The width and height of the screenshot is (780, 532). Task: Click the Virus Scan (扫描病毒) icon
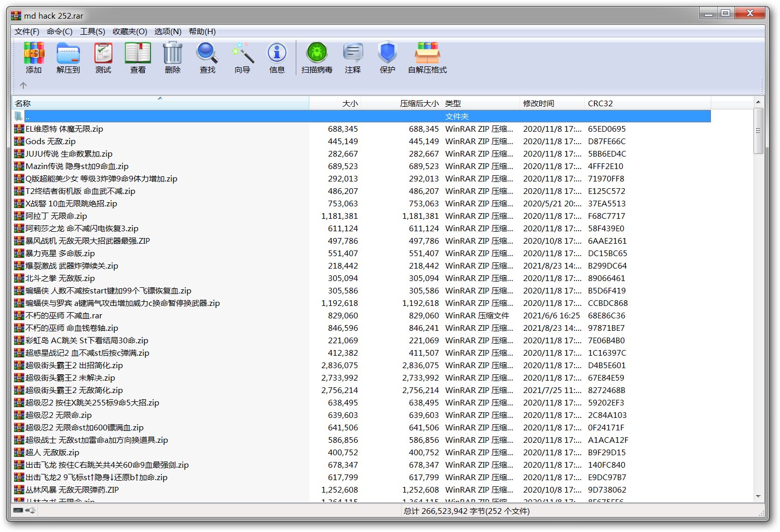317,58
